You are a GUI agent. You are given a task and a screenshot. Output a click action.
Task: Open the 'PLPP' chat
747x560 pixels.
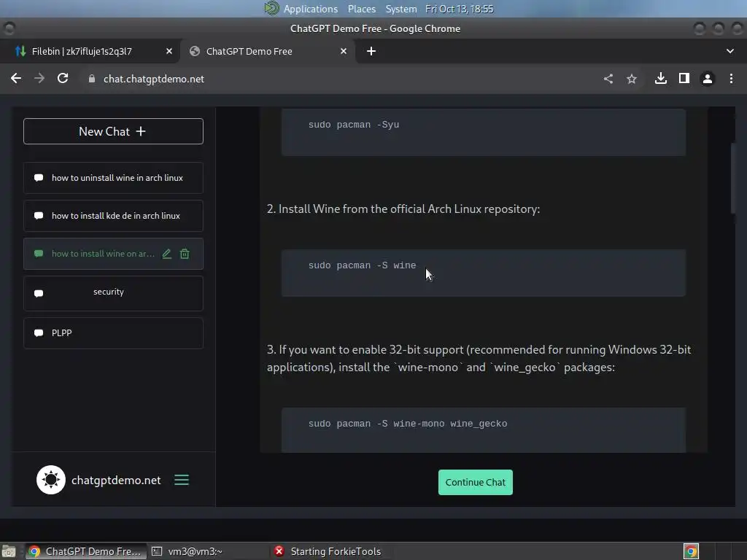[113, 332]
